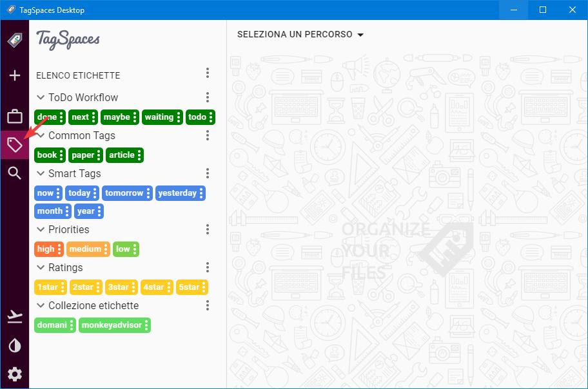Collapse the ToDo Workflow tag group
The width and height of the screenshot is (588, 389).
(41, 97)
